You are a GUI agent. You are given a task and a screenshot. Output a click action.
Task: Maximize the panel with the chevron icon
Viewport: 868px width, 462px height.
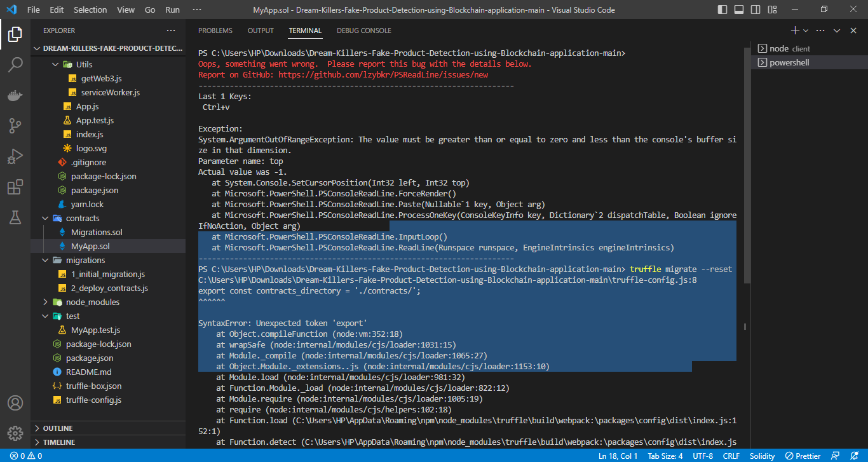837,31
